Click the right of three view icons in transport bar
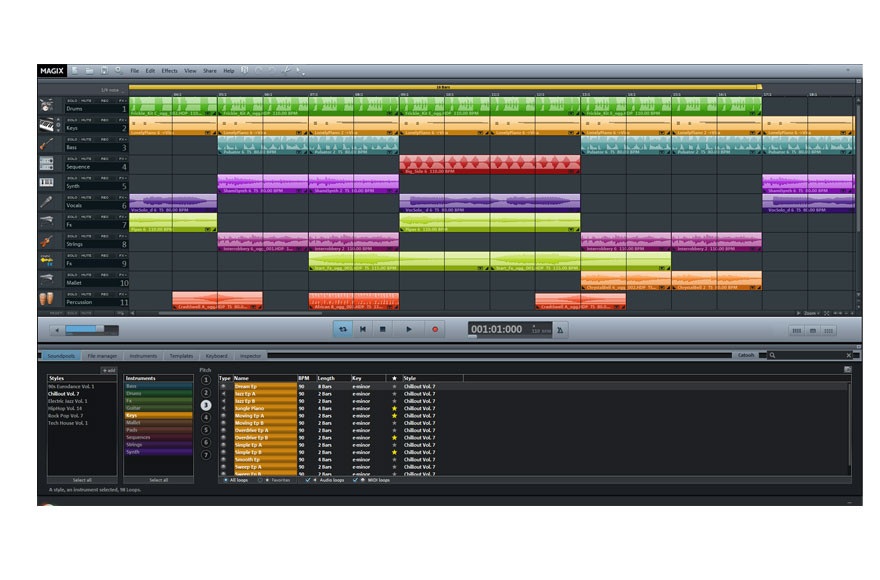Viewport: 880px width, 580px height. coord(828,331)
